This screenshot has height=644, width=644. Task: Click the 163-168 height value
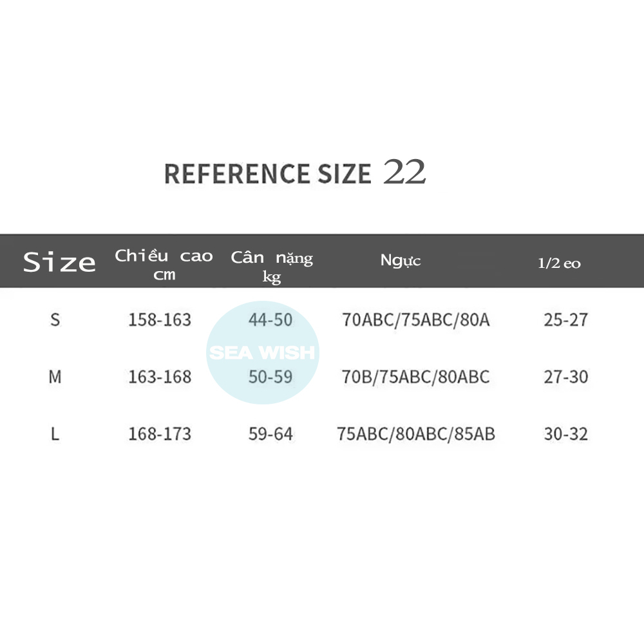point(160,377)
